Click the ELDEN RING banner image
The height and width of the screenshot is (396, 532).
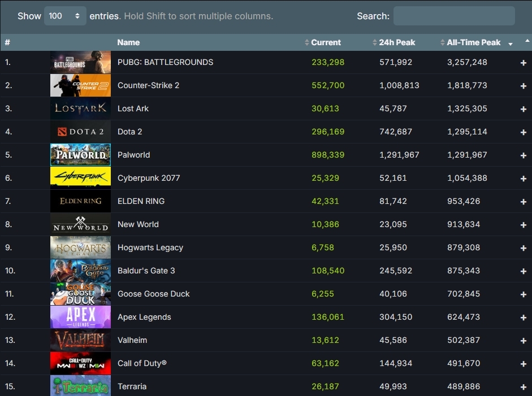pyautogui.click(x=80, y=201)
